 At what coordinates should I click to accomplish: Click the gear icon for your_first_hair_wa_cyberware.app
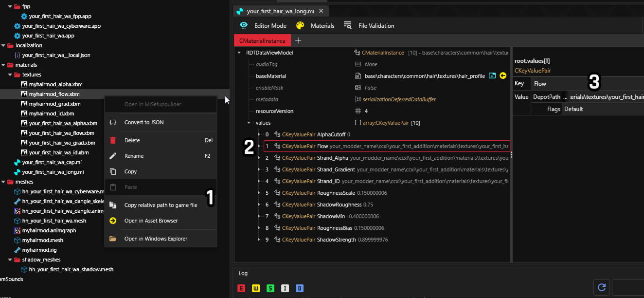click(17, 26)
